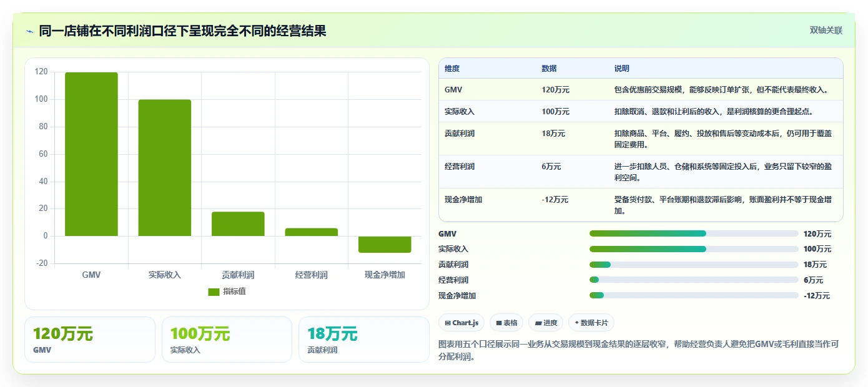Click the 经营利润 progress bar
Screen dimensions: 868x387
(694, 280)
